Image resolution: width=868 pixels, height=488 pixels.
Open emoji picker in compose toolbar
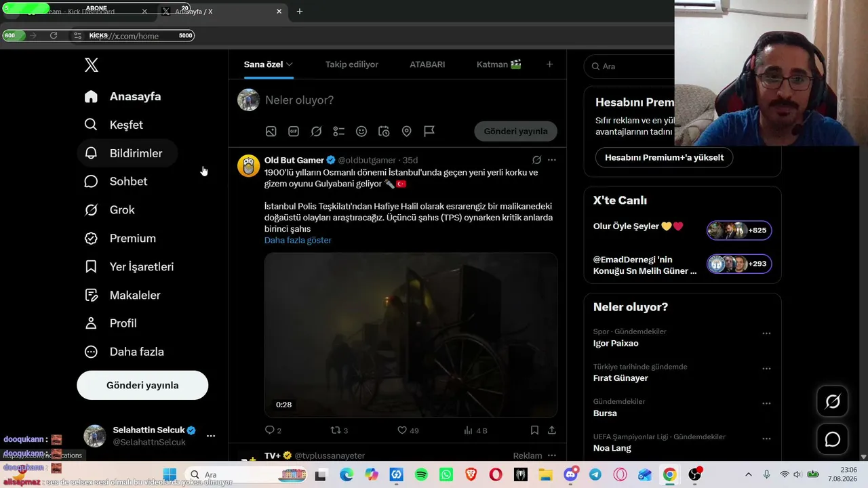tap(361, 131)
